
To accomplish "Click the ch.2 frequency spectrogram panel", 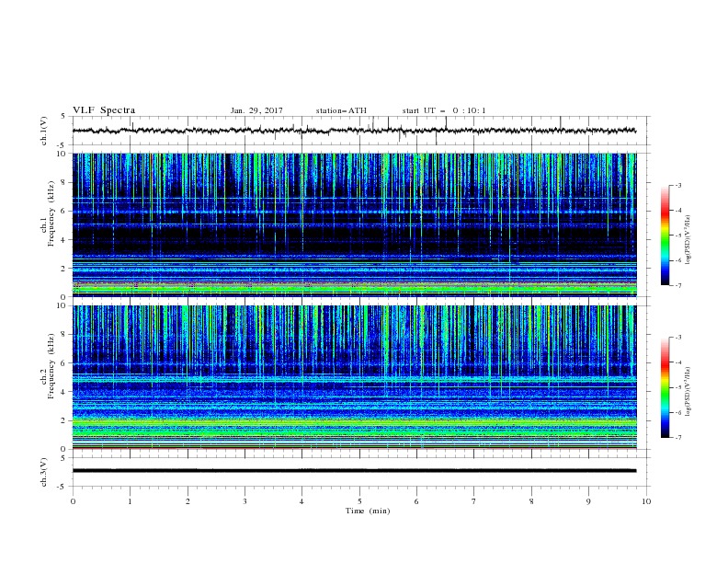I will click(x=355, y=377).
